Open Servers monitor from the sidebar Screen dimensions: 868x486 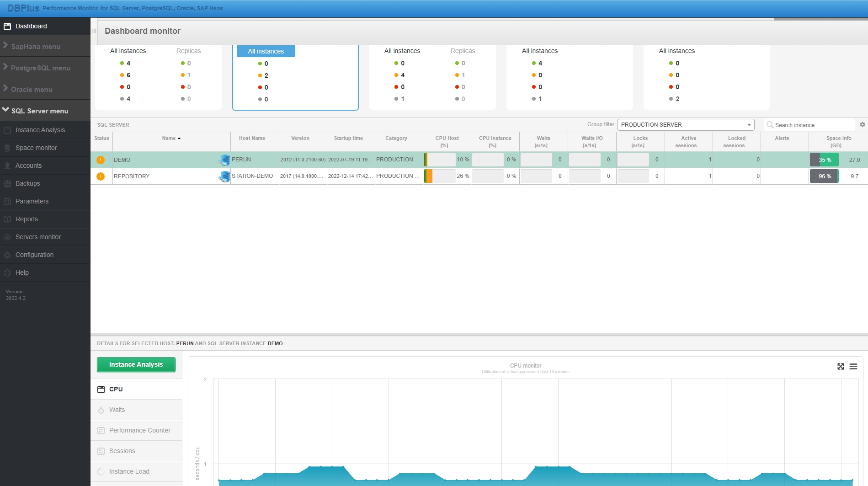(x=38, y=237)
